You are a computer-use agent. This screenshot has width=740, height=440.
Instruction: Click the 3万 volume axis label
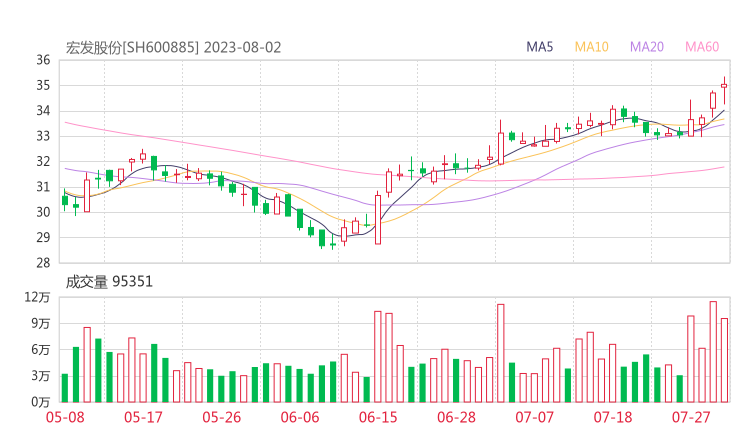(x=41, y=376)
